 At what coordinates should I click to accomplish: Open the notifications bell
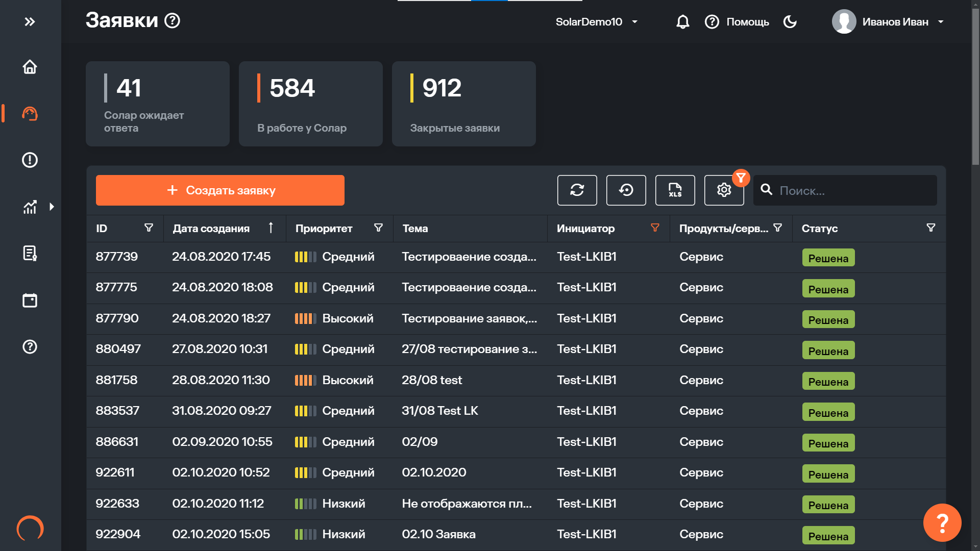[682, 22]
